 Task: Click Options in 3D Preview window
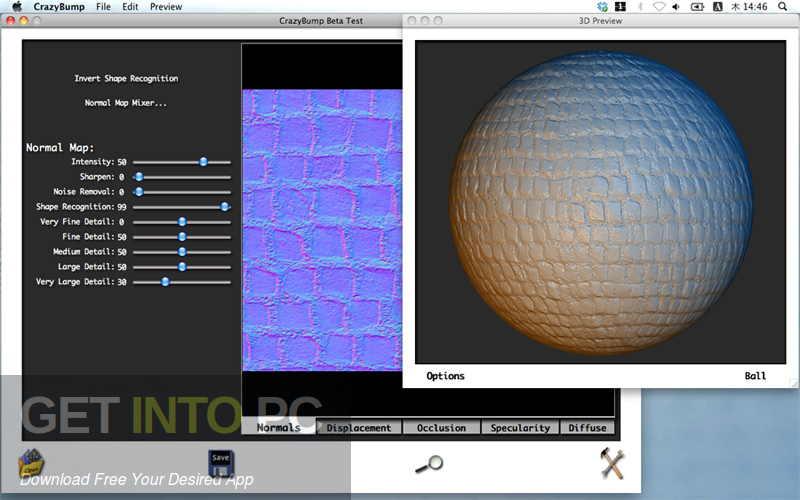(445, 376)
